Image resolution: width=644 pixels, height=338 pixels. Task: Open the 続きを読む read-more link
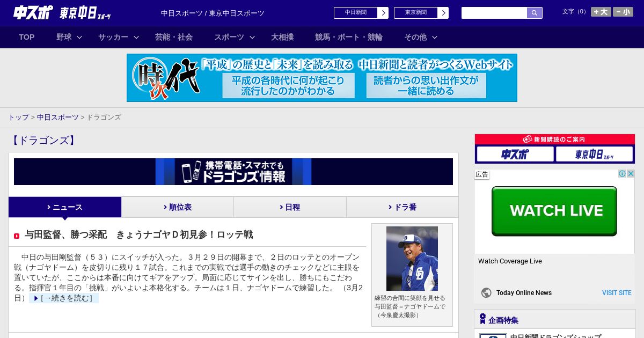click(64, 298)
